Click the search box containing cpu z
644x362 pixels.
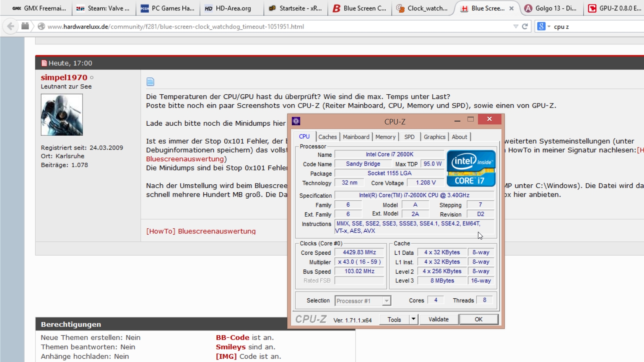tap(595, 26)
